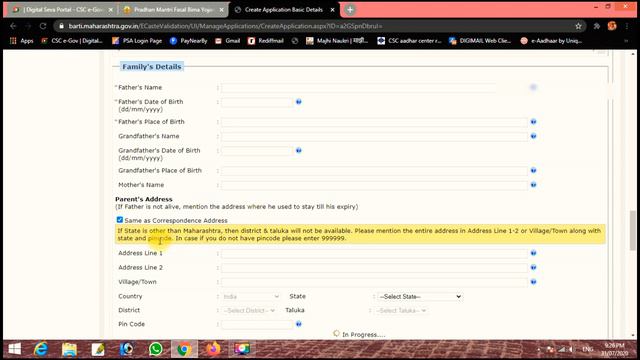
Task: Open Firefox from taskbar
Action: [x=213, y=349]
